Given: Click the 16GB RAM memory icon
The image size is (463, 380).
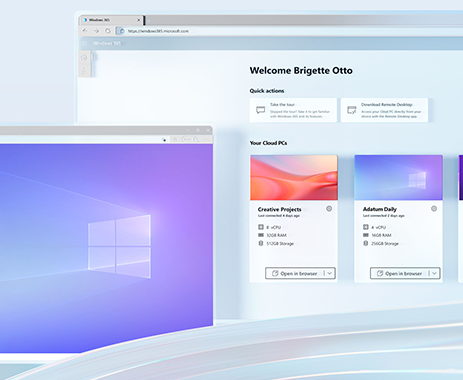Looking at the screenshot, I should click(366, 235).
